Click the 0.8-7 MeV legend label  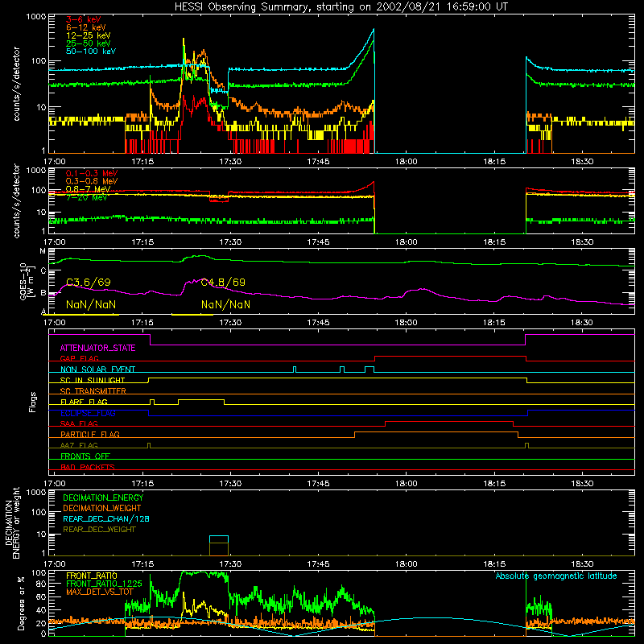click(x=88, y=189)
